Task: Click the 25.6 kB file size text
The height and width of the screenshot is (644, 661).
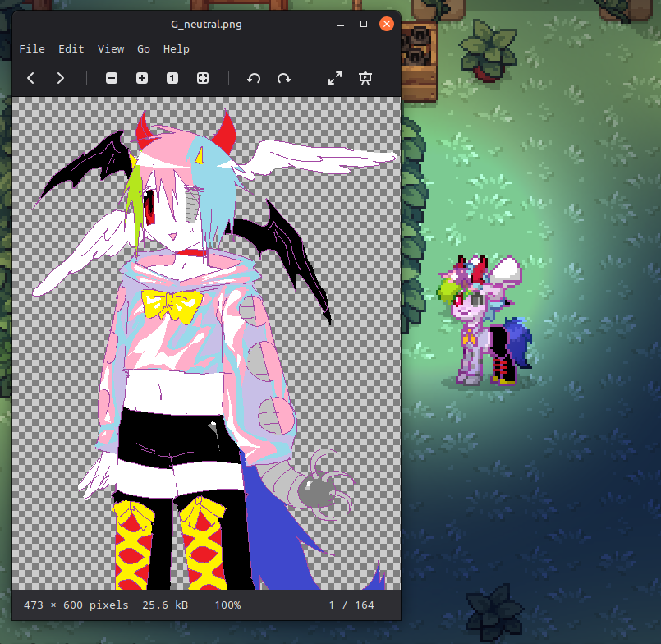Action: [x=165, y=605]
